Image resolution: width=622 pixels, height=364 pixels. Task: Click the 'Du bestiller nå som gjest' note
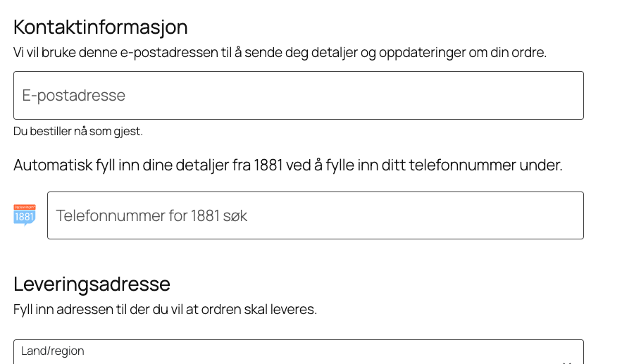(77, 131)
